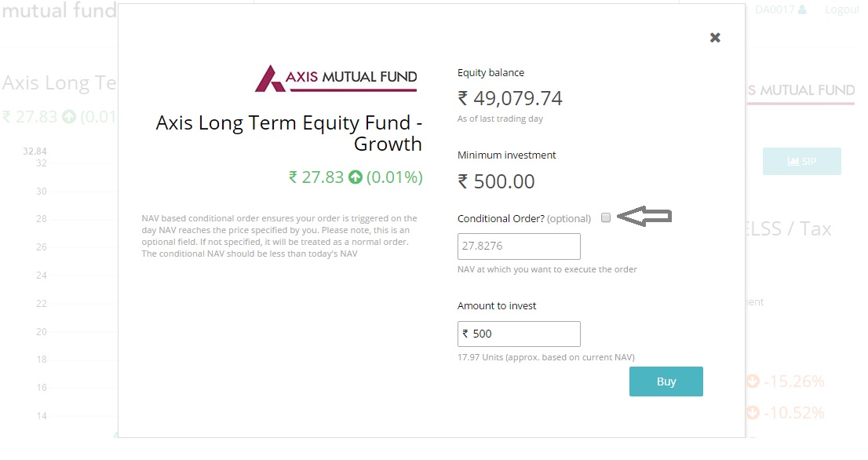This screenshot has width=868, height=460.
Task: Click the rupee symbol in the amount field
Action: pyautogui.click(x=465, y=334)
